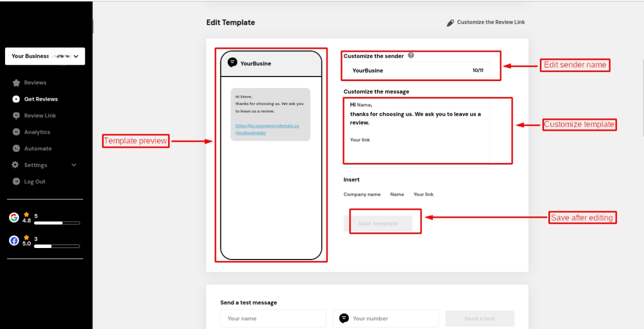This screenshot has height=329, width=644.
Task: Click the Get Reviews plus icon
Action: [16, 99]
